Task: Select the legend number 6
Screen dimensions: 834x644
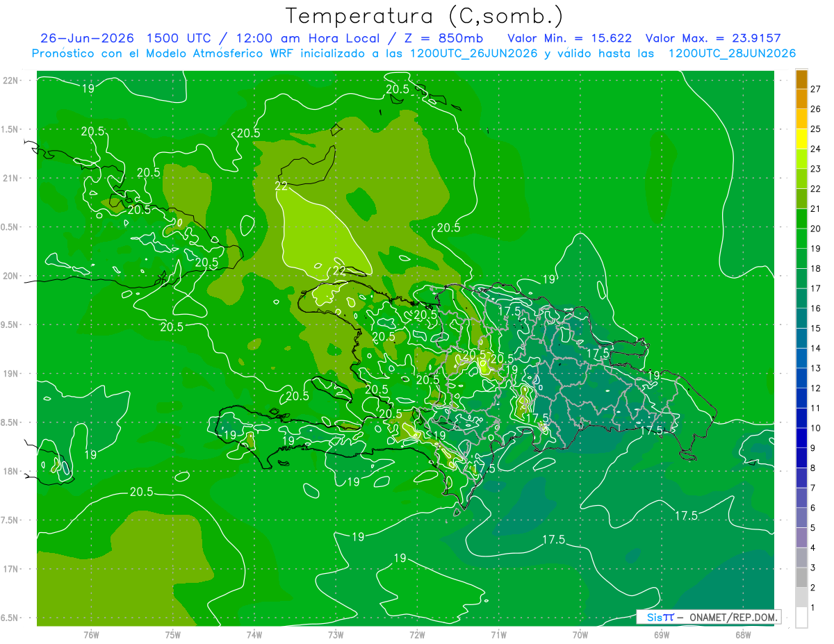Action: [813, 508]
